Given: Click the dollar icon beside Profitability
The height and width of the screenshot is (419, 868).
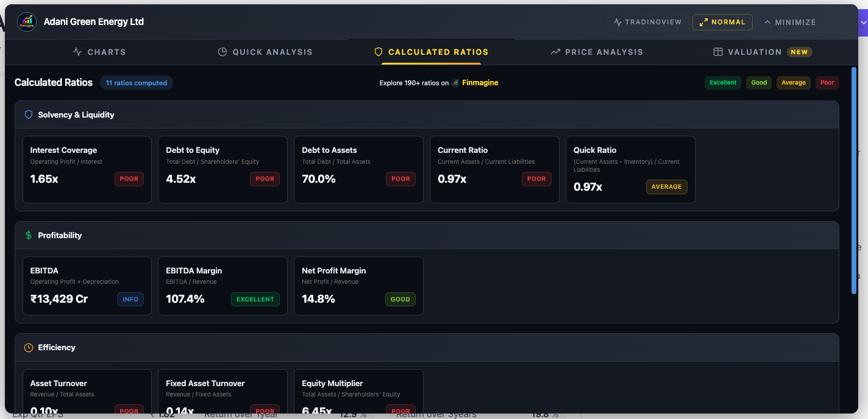Looking at the screenshot, I should [28, 235].
